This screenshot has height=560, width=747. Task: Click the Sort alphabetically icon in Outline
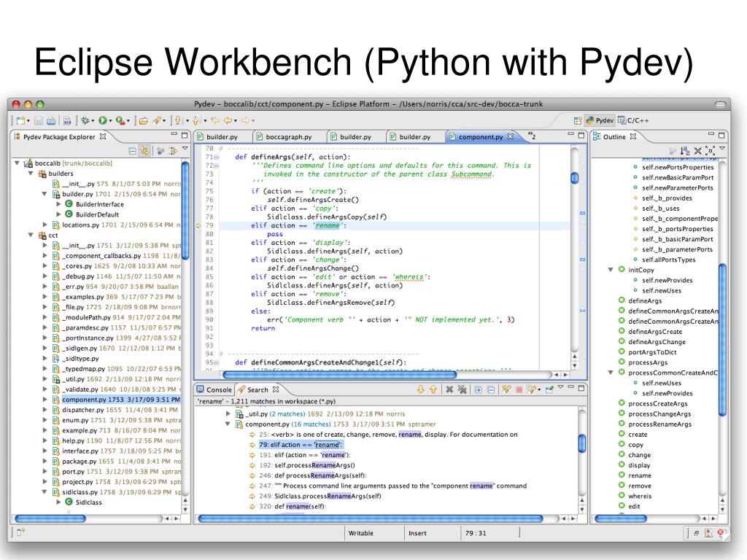coord(684,151)
